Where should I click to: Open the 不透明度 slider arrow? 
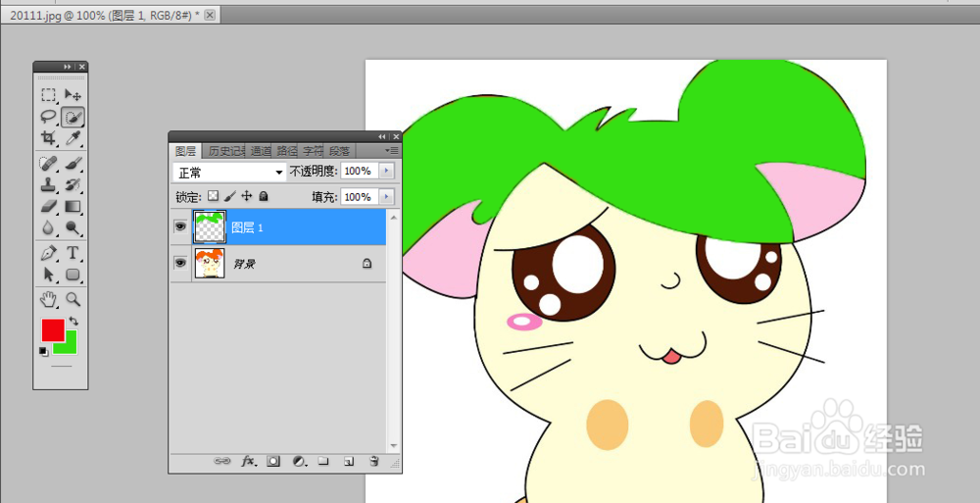(x=387, y=171)
